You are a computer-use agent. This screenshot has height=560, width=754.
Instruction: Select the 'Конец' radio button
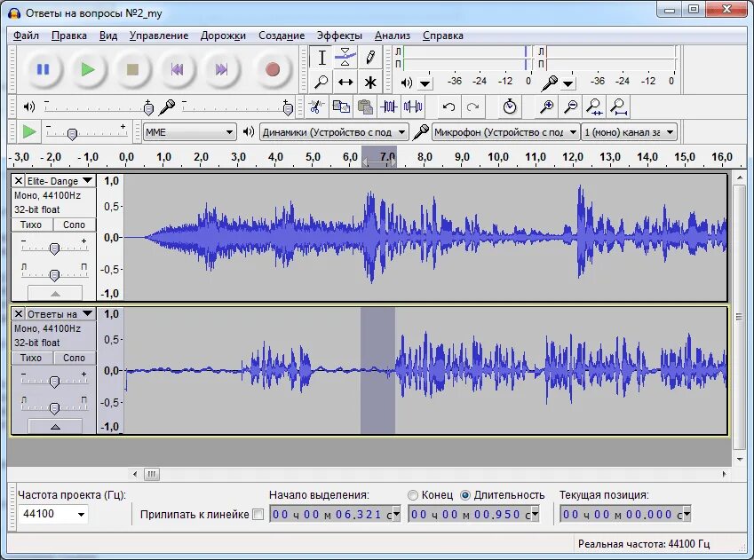click(x=413, y=495)
